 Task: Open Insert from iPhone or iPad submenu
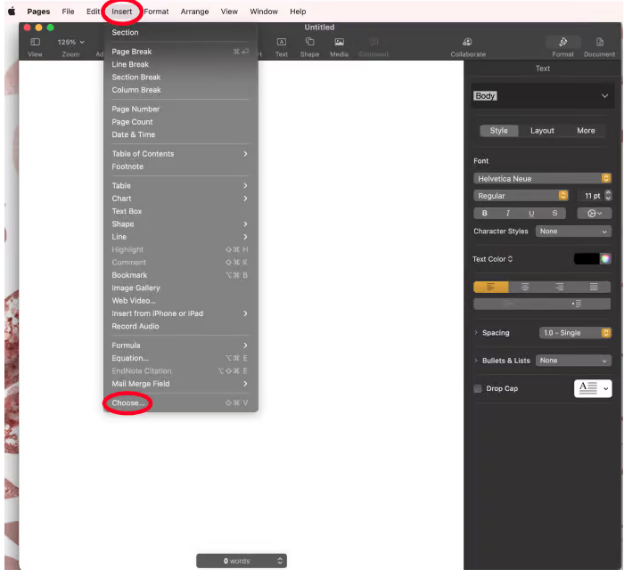pos(179,313)
